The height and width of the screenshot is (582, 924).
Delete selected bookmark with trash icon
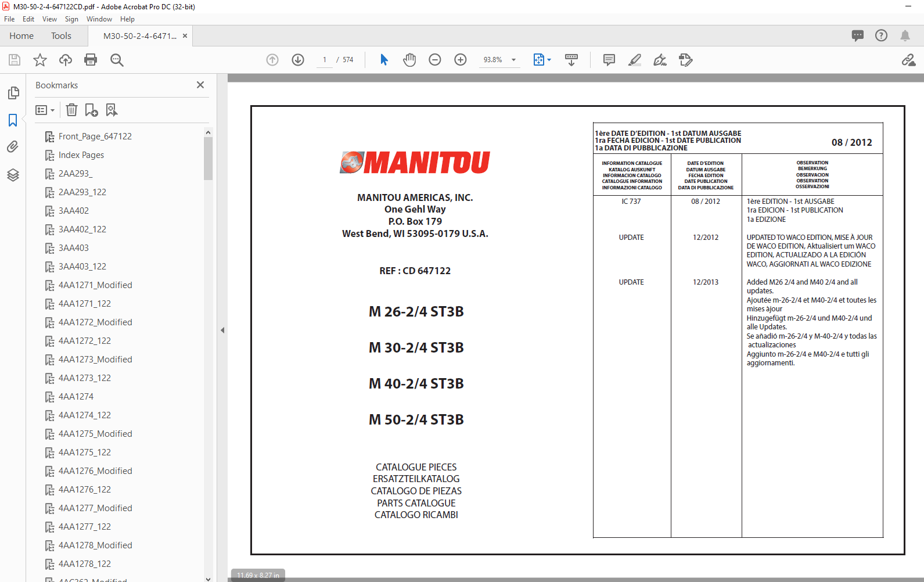coord(71,110)
